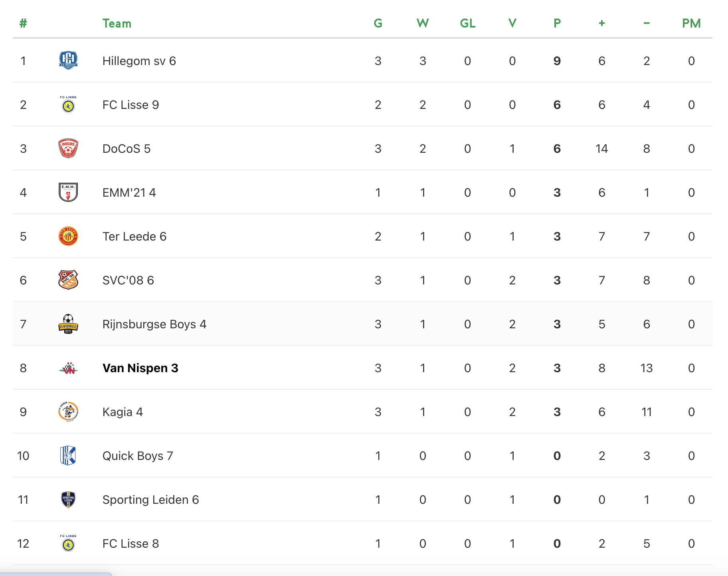Click the FC Lisse 9 club crest
This screenshot has width=728, height=576.
68,105
